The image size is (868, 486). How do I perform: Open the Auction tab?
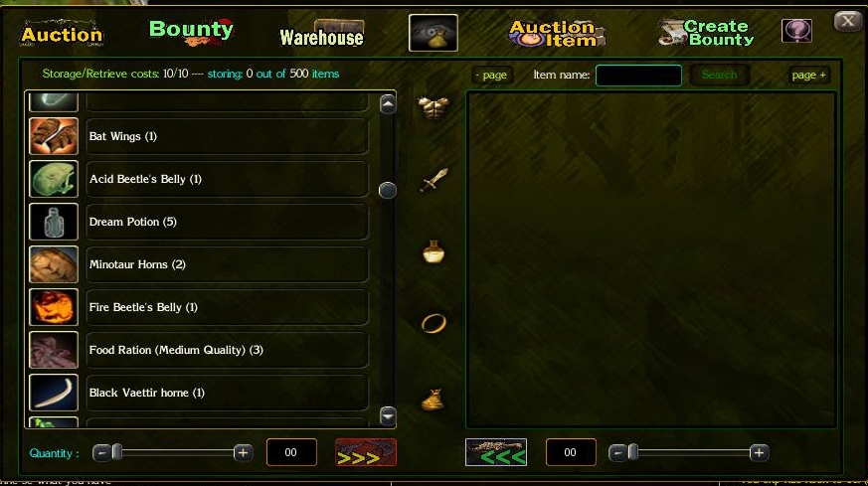[62, 34]
